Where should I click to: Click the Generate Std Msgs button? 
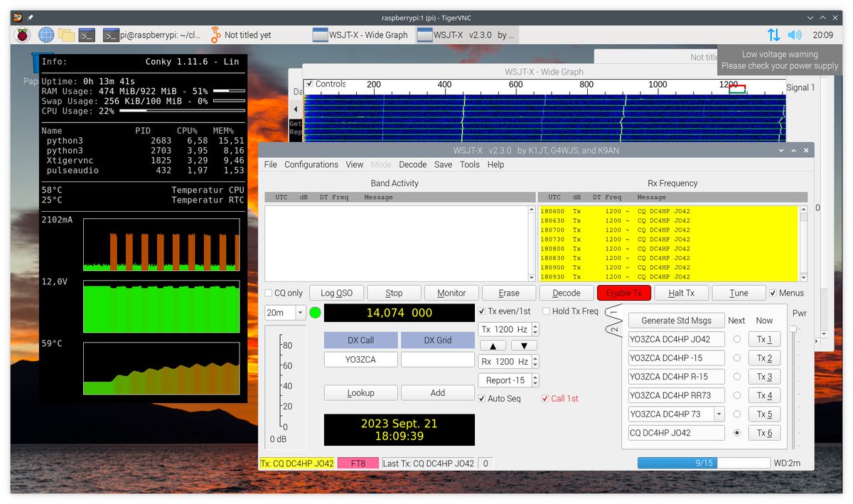(676, 321)
